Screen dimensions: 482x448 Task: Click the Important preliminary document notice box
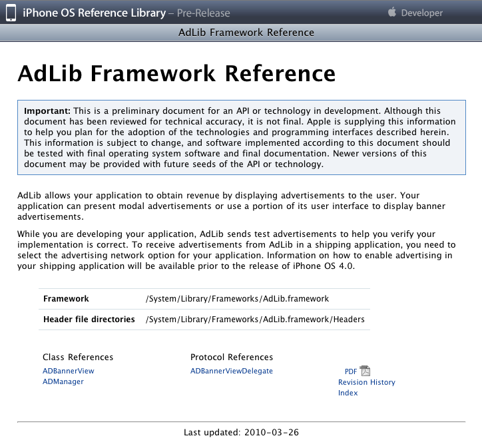(x=242, y=137)
